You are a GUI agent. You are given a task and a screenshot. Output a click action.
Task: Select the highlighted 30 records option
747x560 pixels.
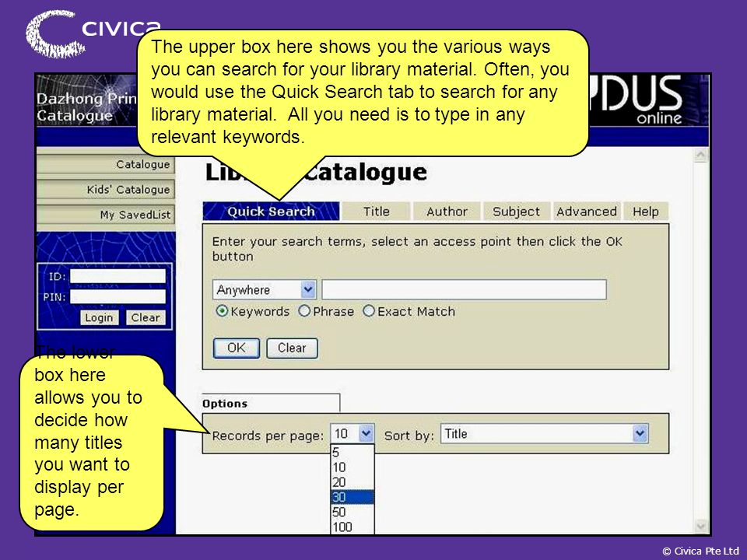(352, 497)
